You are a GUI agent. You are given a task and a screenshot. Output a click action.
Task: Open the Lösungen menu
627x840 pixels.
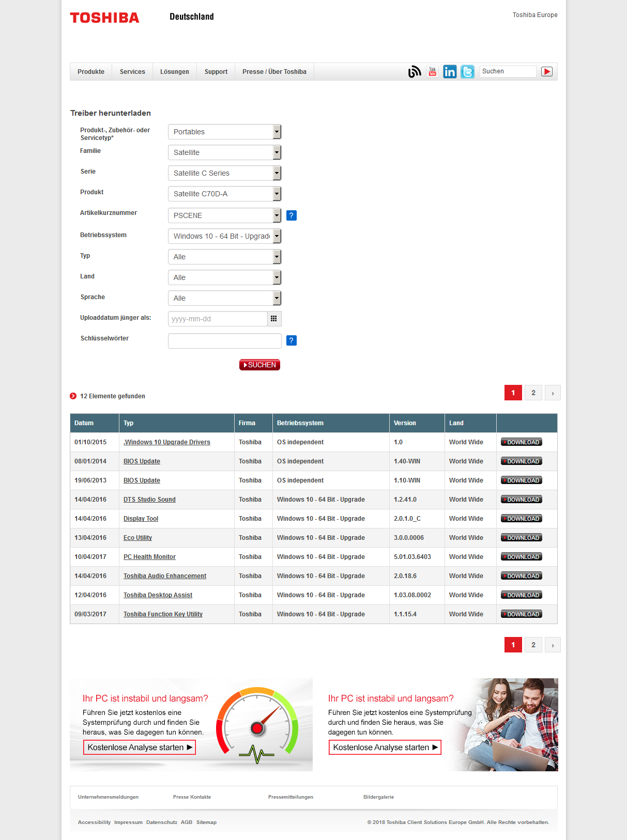click(x=175, y=72)
